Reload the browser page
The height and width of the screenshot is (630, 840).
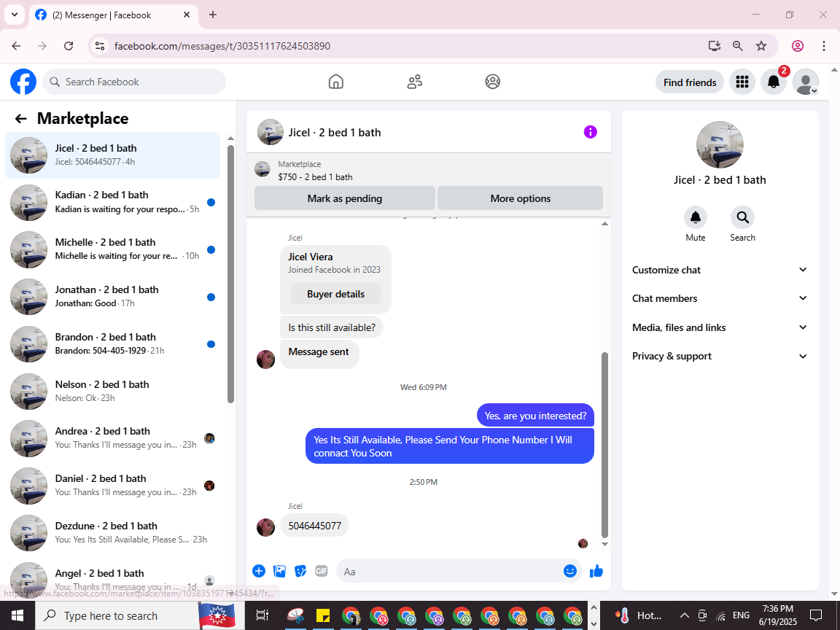69,46
